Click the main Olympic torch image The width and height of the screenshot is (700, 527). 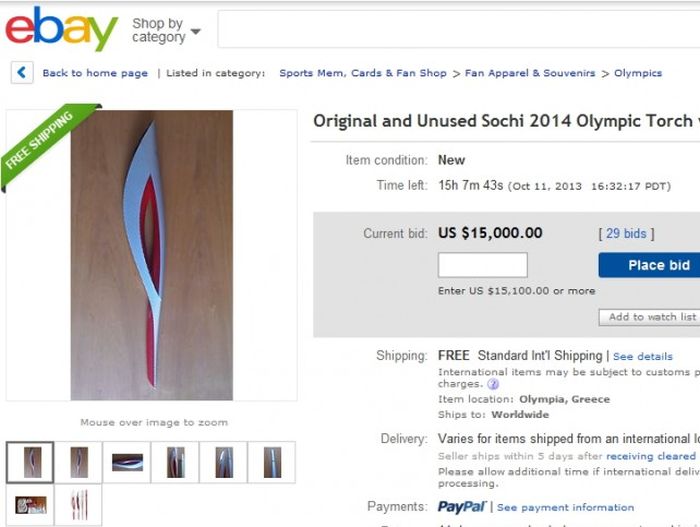click(x=151, y=255)
